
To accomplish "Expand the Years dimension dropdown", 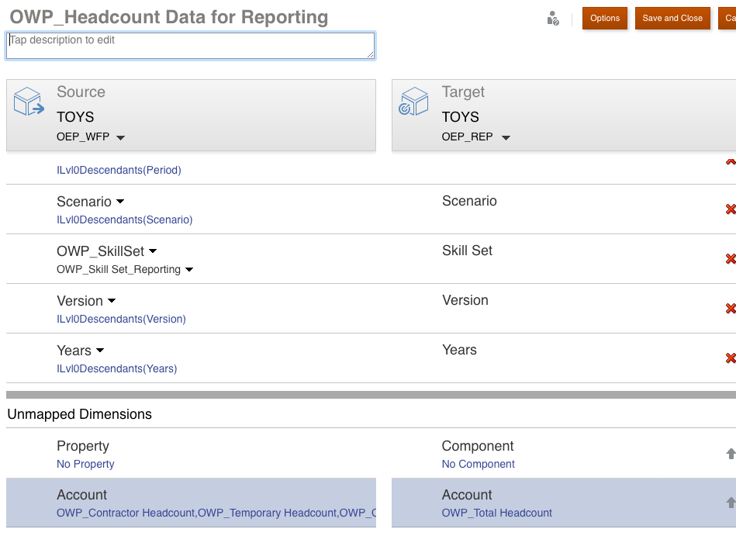I will (x=102, y=350).
